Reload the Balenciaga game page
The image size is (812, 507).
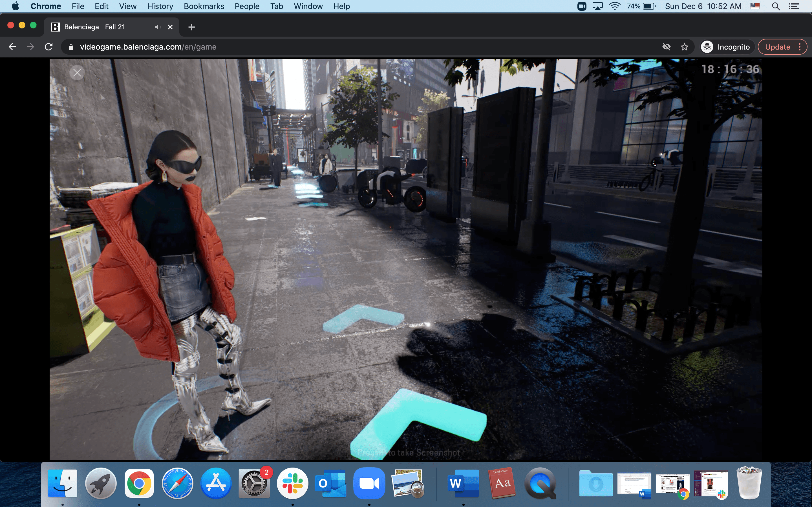point(49,47)
